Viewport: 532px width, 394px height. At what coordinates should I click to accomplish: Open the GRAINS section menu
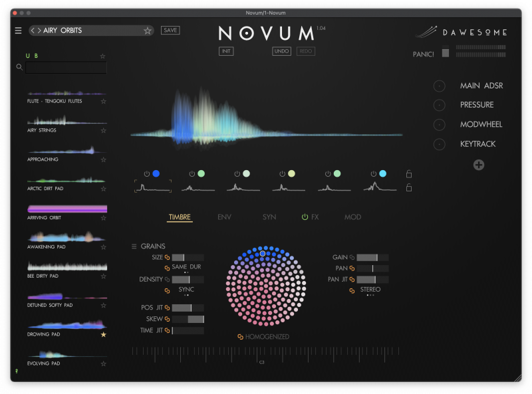tap(134, 246)
